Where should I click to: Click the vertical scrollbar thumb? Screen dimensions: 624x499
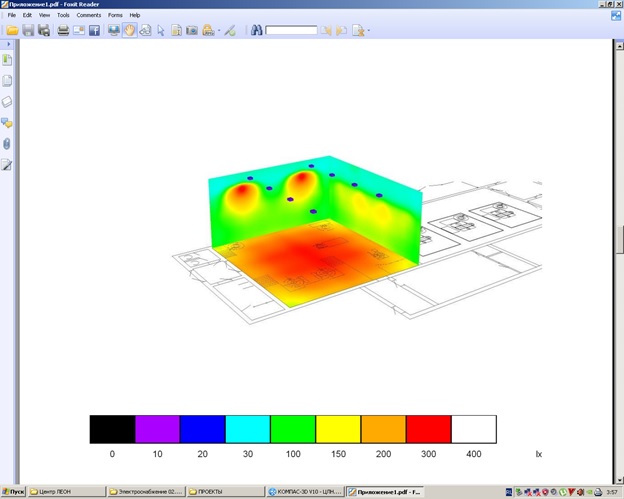pos(620,240)
